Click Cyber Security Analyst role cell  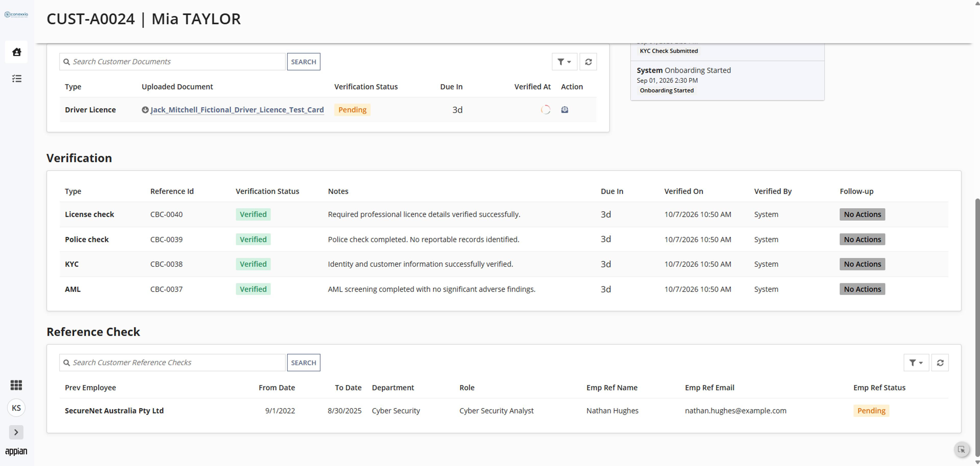click(x=496, y=410)
